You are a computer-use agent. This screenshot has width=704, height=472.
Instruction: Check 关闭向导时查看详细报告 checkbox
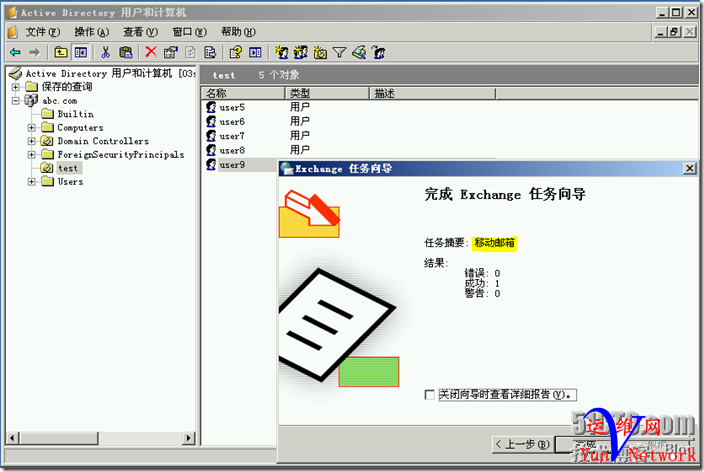coord(429,395)
